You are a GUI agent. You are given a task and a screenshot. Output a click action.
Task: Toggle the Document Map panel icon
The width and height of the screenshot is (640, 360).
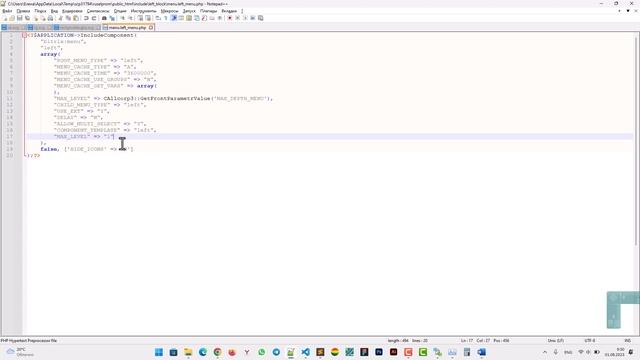click(189, 18)
